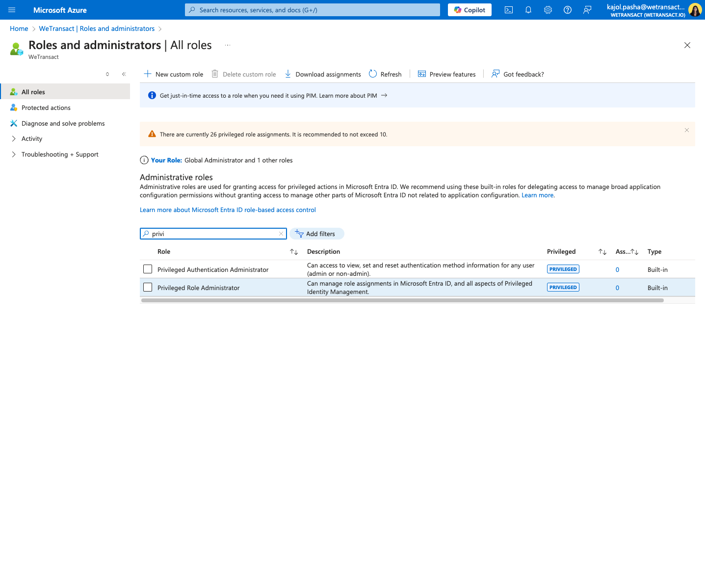This screenshot has width=705, height=588.
Task: Dismiss the privileged role assignments warning
Action: click(687, 130)
